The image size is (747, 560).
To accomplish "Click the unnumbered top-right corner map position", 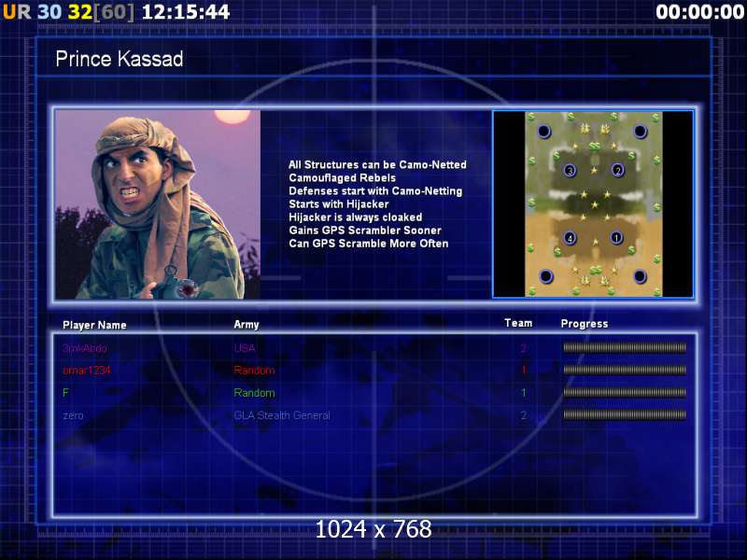I will tap(640, 131).
